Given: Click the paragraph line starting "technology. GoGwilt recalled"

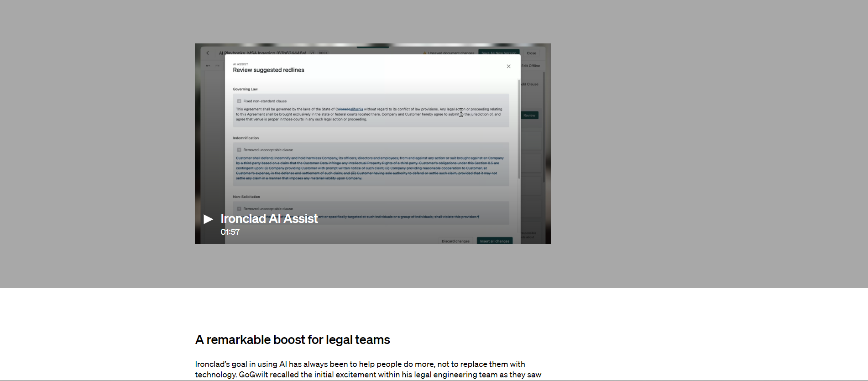Looking at the screenshot, I should [x=368, y=375].
